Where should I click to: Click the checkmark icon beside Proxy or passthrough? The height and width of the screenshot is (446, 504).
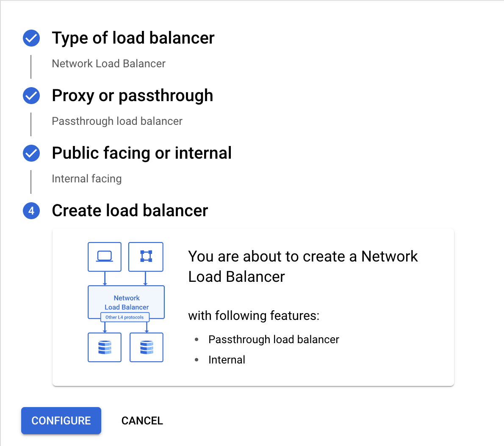click(x=31, y=96)
